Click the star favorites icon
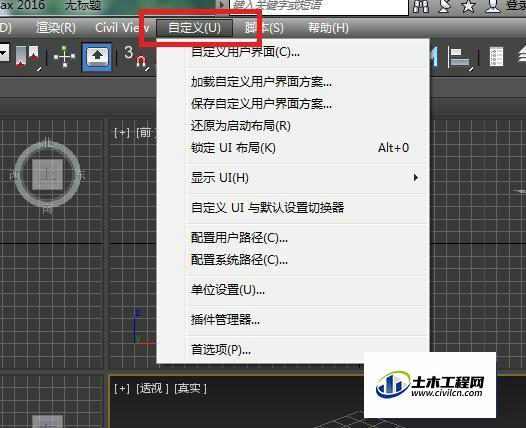 [468, 6]
